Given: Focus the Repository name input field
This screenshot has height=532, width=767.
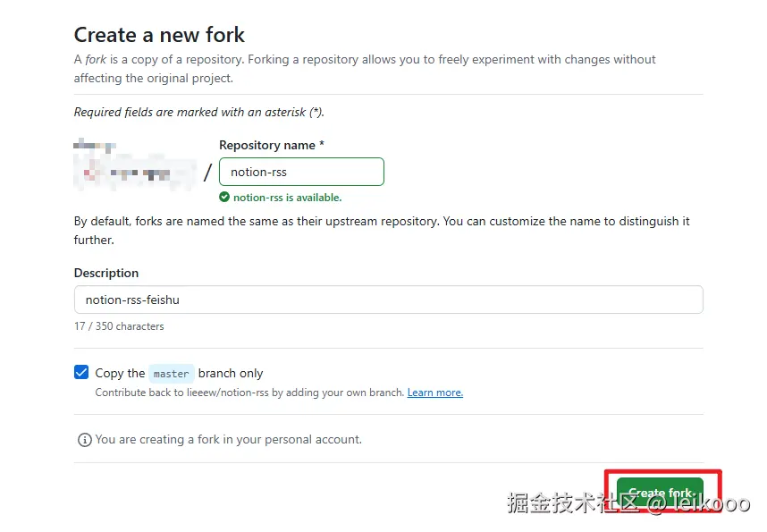Looking at the screenshot, I should click(301, 172).
